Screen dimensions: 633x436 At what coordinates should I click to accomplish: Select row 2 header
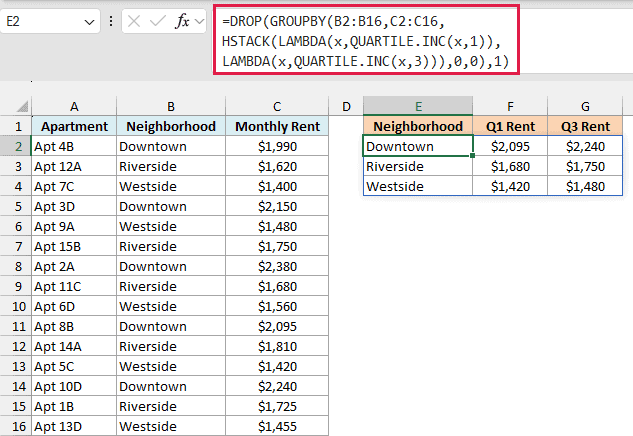click(x=16, y=146)
